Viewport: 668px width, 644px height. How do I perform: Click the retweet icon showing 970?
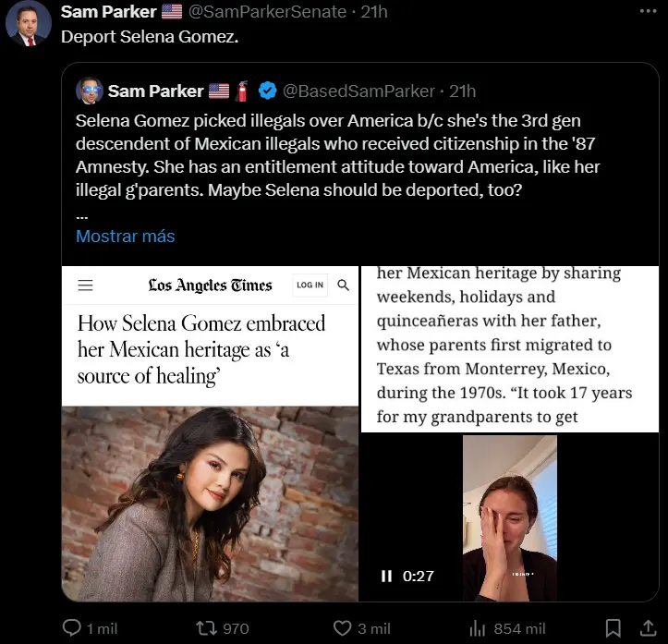coord(207,627)
